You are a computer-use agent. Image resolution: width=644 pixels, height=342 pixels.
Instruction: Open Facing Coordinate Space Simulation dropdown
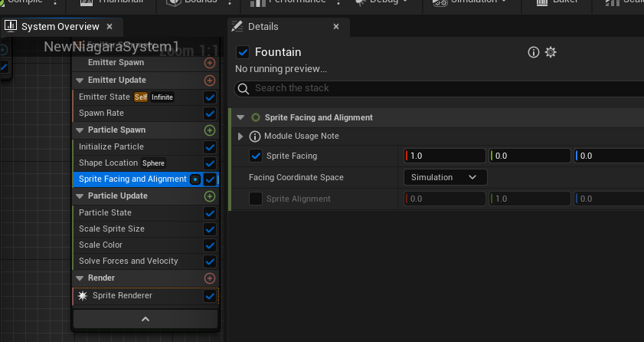click(x=446, y=177)
